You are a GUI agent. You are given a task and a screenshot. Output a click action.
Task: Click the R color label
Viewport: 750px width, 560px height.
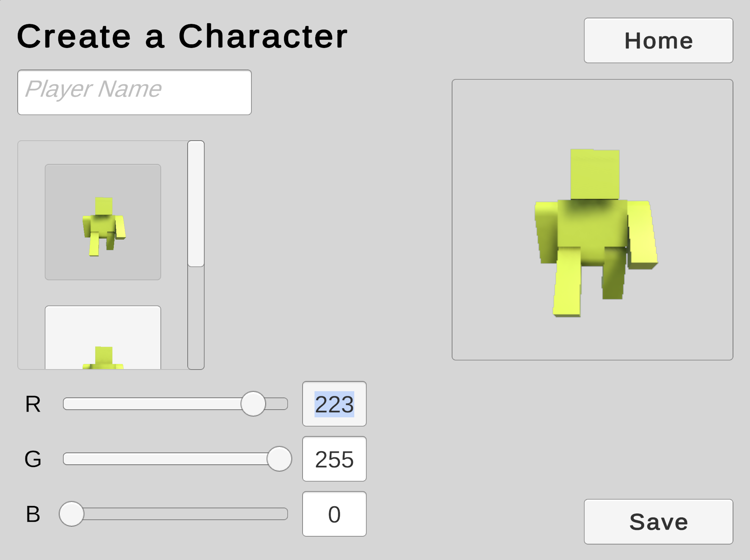[x=33, y=404]
